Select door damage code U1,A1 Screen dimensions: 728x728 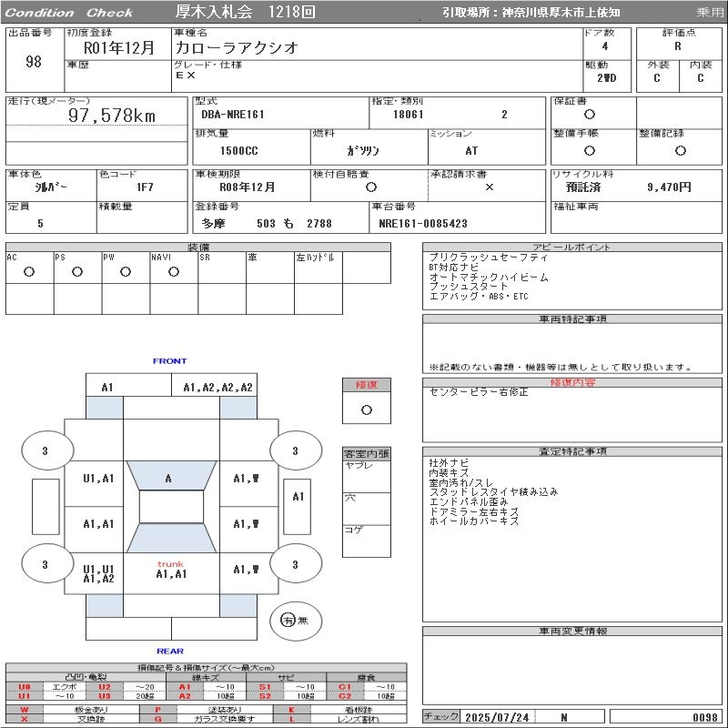point(98,479)
